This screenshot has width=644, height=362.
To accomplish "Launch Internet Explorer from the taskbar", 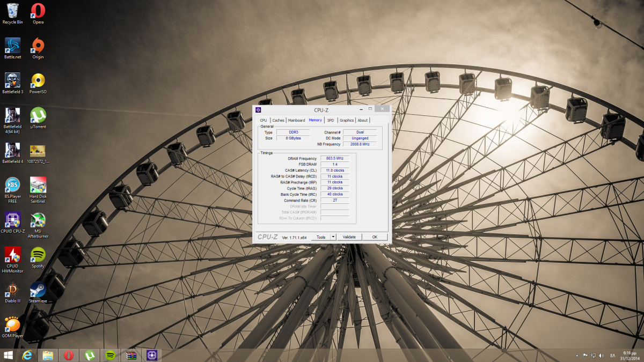I will (x=27, y=355).
